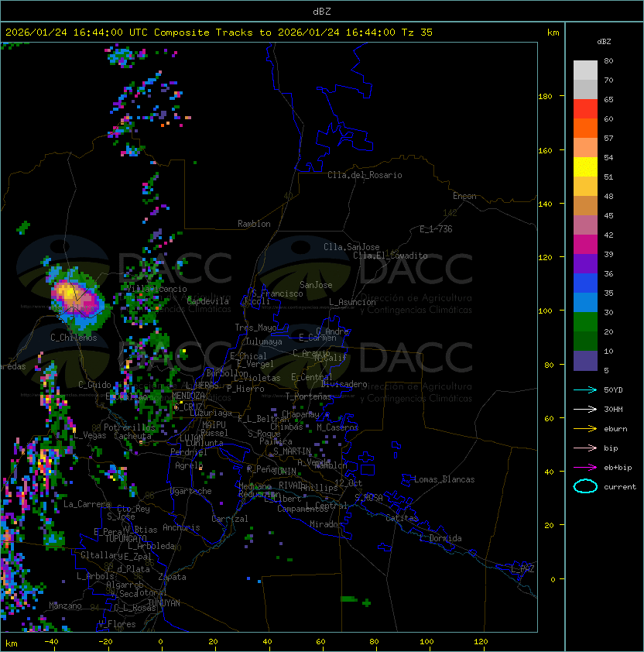The height and width of the screenshot is (652, 644).
Task: Click the 180 km tick on vertical axis
Action: click(545, 96)
